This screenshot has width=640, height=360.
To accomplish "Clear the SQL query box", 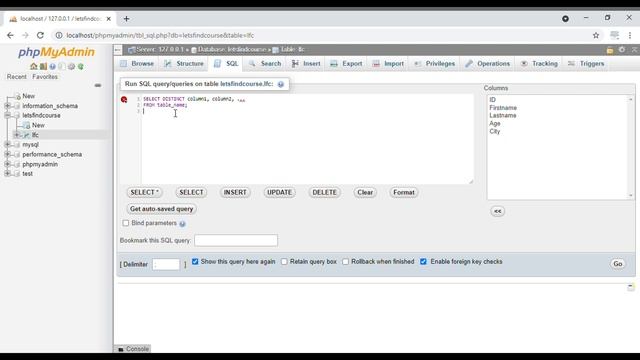I will pos(365,192).
